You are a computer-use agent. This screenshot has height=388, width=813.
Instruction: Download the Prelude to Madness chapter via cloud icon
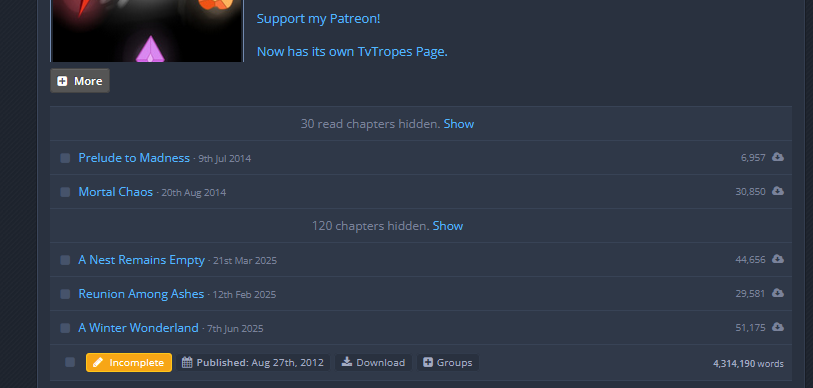[x=777, y=157]
